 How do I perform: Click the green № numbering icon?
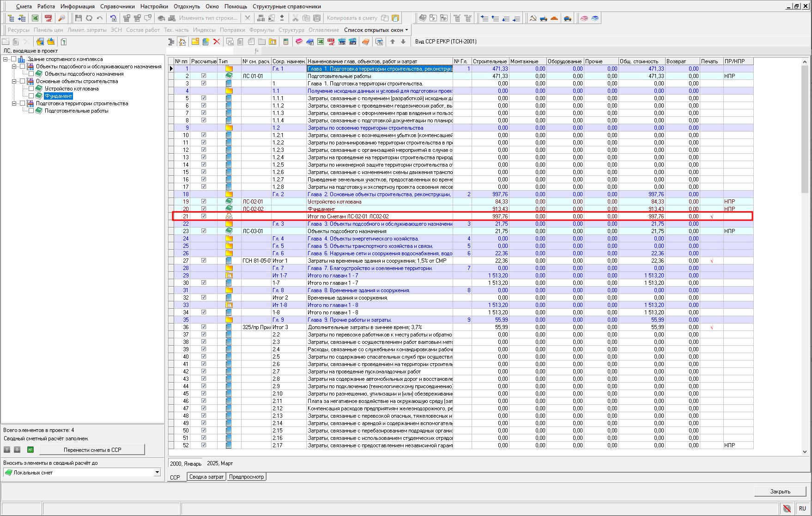(30, 450)
